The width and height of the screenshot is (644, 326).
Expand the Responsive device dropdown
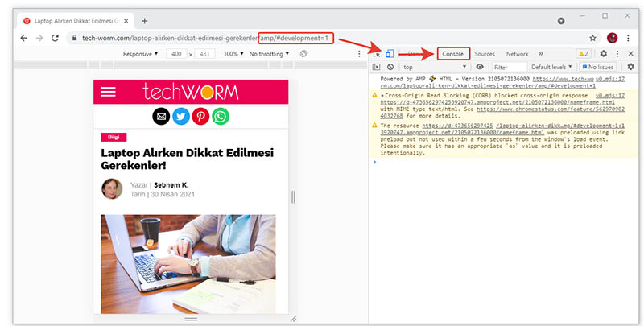141,54
